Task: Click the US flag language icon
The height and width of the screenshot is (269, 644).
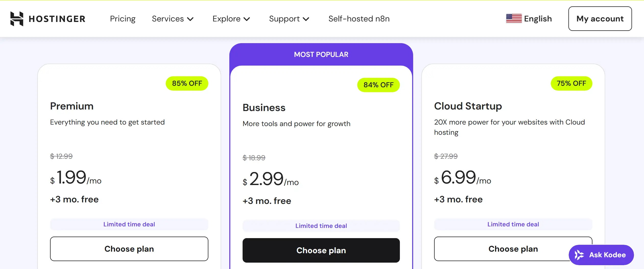Action: (514, 19)
